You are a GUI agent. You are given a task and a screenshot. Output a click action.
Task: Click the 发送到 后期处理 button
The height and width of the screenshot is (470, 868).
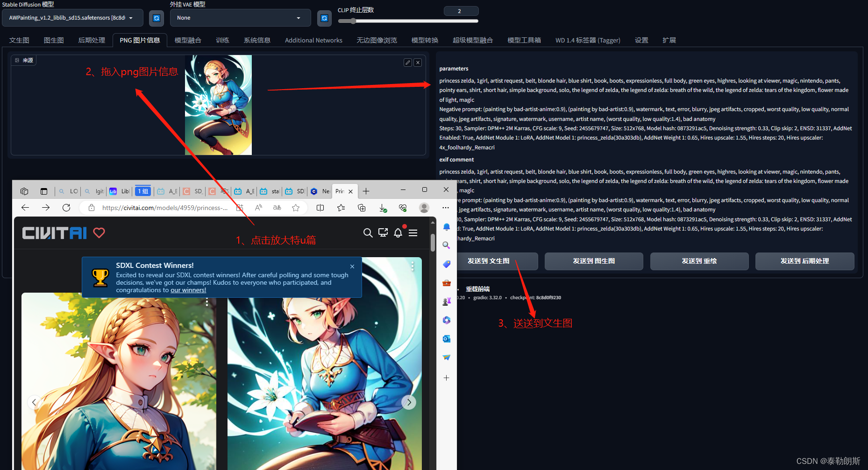click(804, 261)
